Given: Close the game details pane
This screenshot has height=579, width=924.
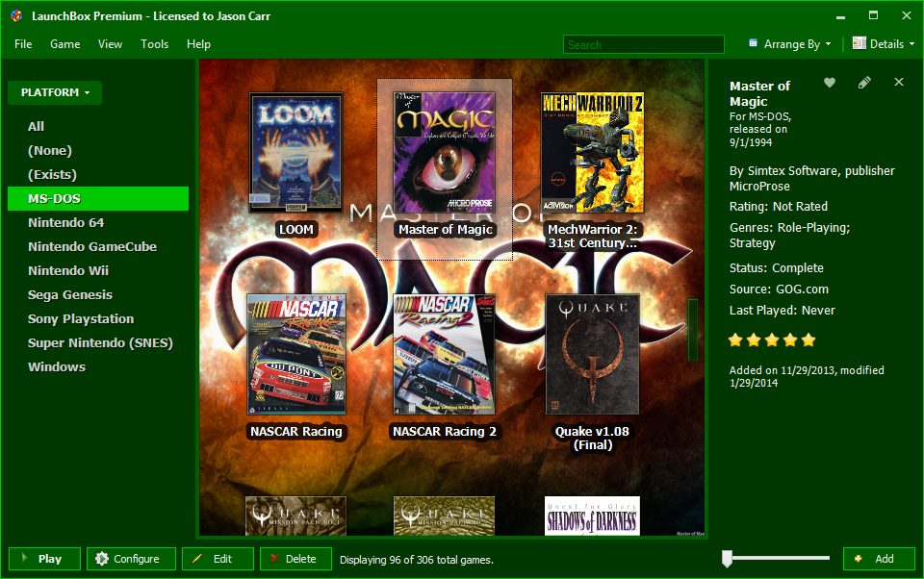Looking at the screenshot, I should [x=899, y=82].
